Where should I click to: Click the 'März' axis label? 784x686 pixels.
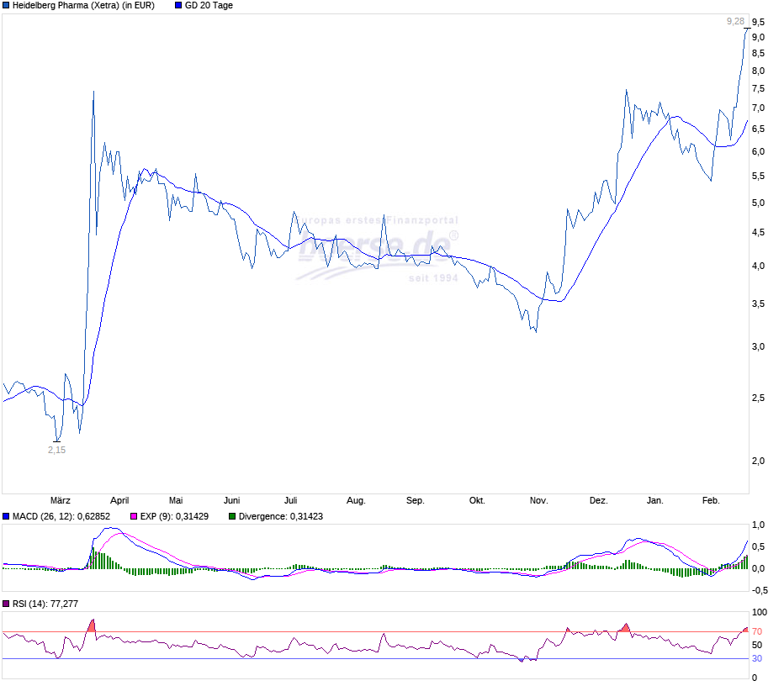point(61,499)
